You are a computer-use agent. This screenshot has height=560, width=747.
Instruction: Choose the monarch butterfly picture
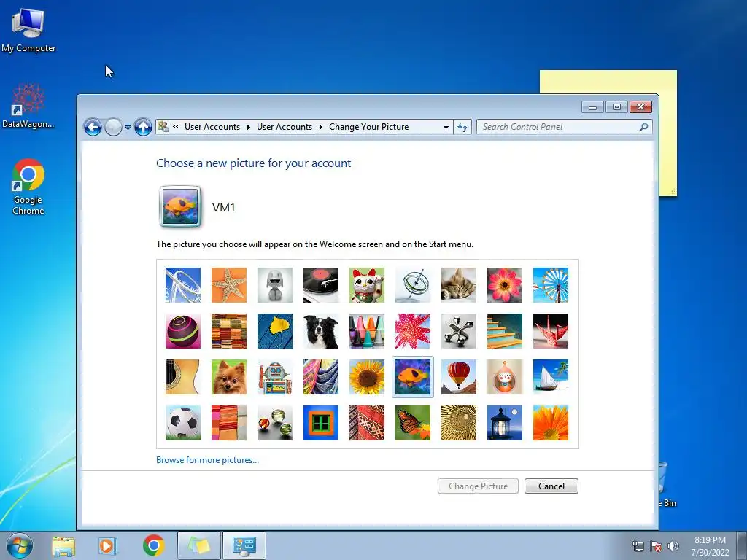[413, 423]
